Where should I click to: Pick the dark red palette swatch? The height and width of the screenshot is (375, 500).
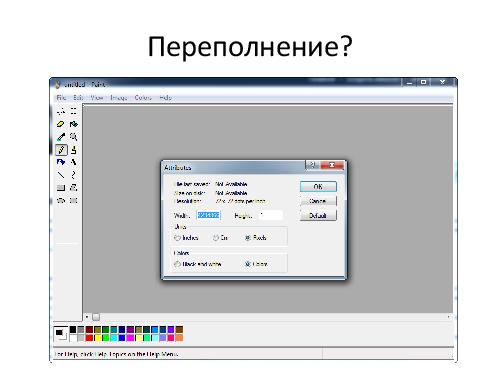89,330
